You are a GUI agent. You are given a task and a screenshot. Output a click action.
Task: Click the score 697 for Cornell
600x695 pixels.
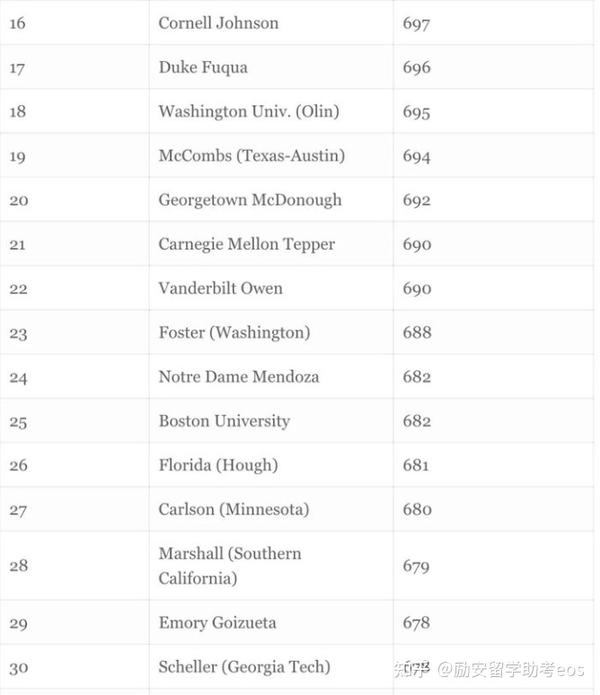[416, 23]
